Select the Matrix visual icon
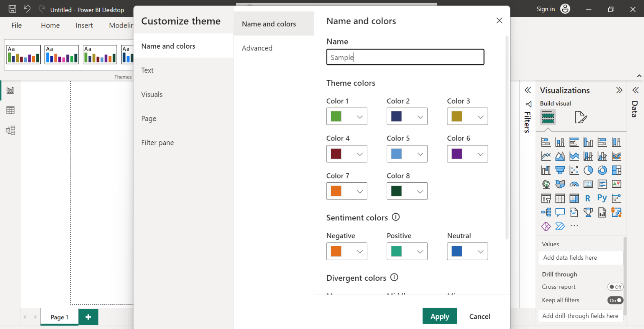Viewport: 644px width, 329px height. 574,198
